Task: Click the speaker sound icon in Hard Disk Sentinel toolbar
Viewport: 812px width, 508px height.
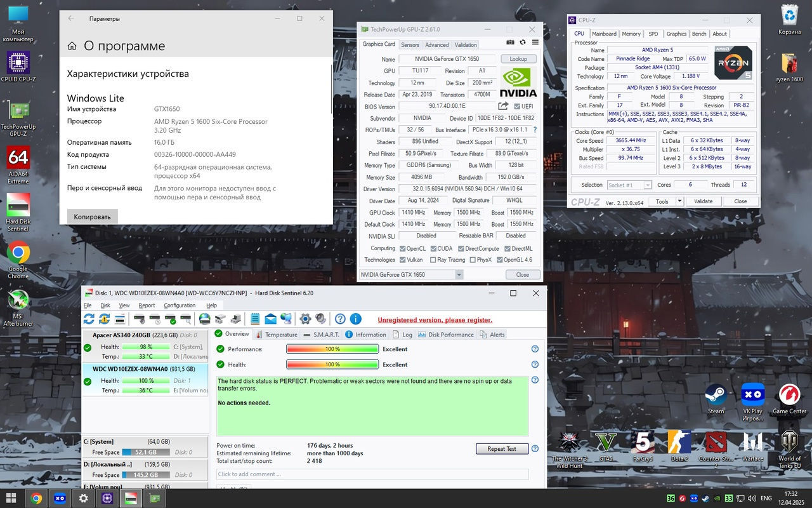Action: [320, 319]
